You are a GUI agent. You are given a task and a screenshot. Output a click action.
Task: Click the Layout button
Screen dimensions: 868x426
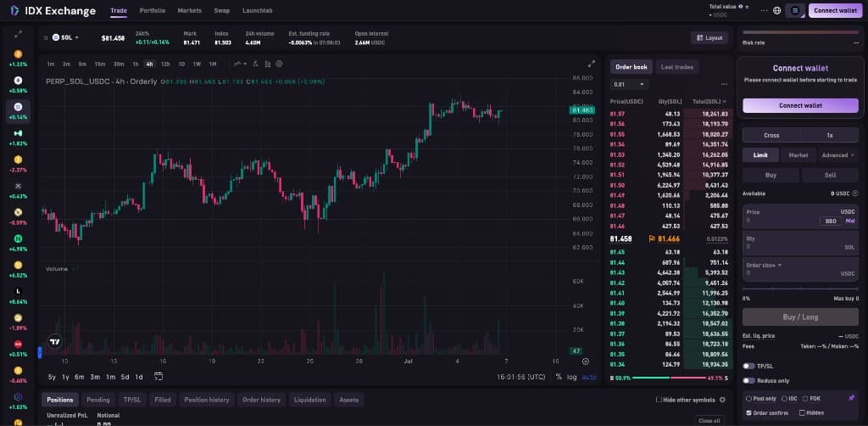point(709,37)
